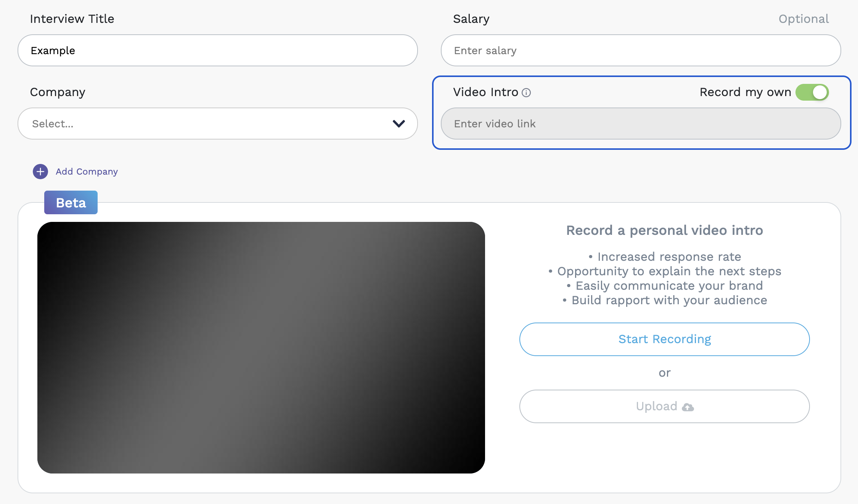Click the dark video preview area

(262, 348)
